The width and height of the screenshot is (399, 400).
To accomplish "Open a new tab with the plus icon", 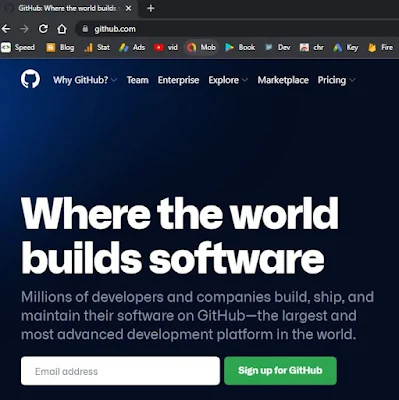I will [151, 8].
